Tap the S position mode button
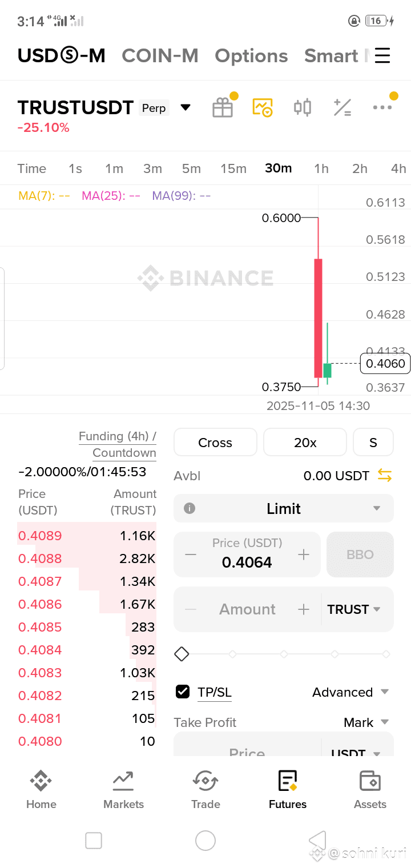 373,443
